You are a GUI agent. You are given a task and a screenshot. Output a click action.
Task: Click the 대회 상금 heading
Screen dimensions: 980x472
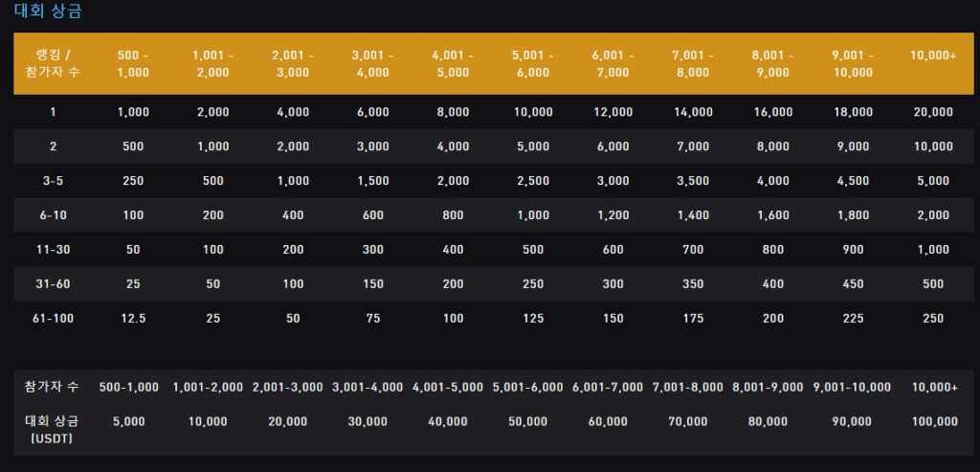click(48, 11)
